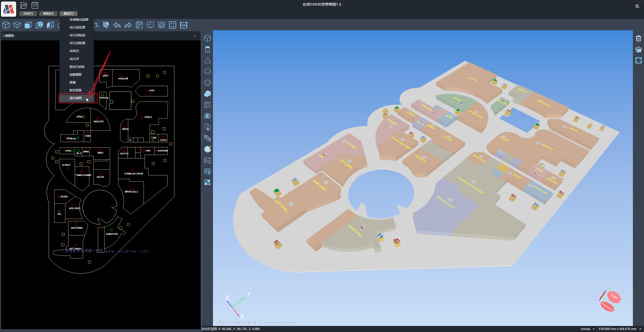Select the sphere primitive tool
Image resolution: width=644 pixels, height=332 pixels.
(x=207, y=72)
